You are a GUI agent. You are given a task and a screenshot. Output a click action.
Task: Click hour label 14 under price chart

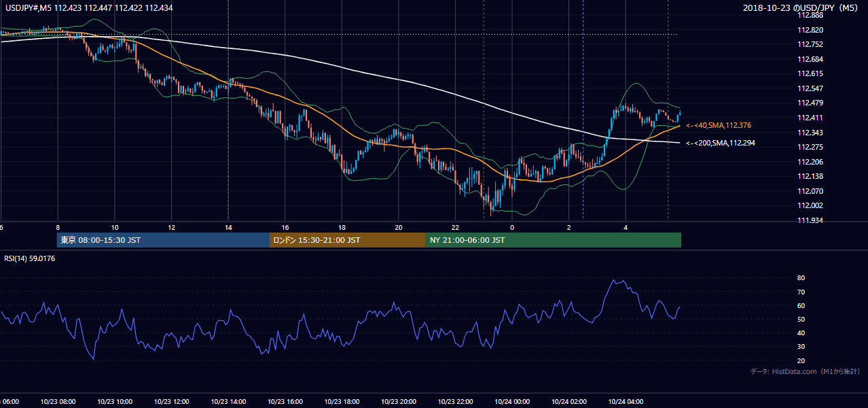[228, 227]
